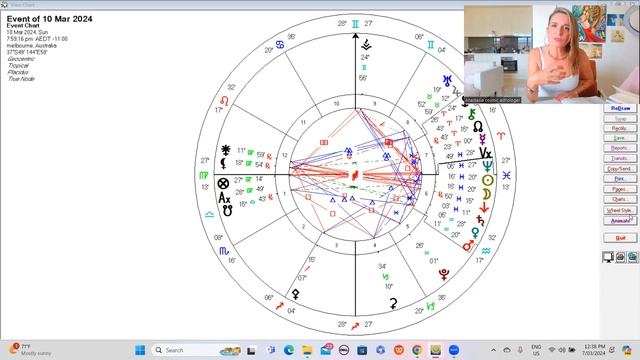This screenshot has height=360, width=640.
Task: Select the Sun glyph in Pisces
Action: (487, 180)
